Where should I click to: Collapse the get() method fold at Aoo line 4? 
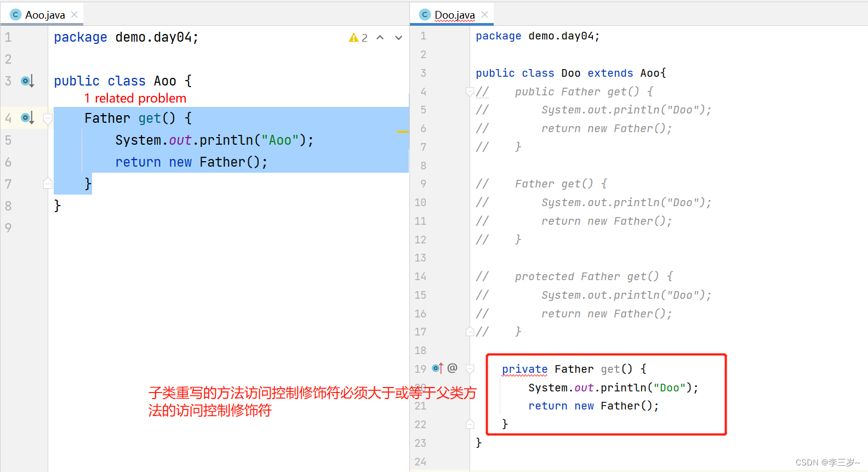[x=48, y=118]
